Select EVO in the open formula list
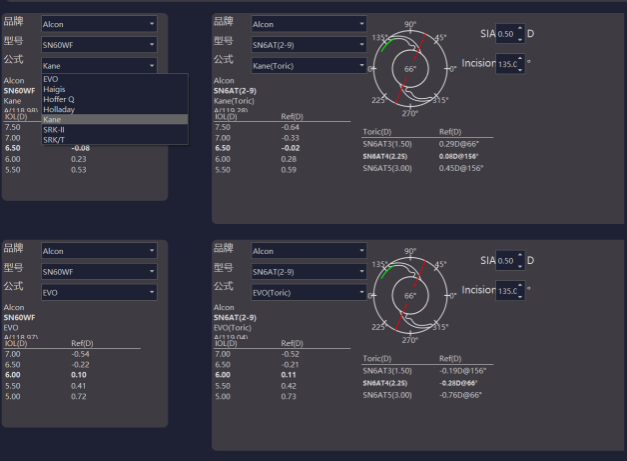This screenshot has height=461, width=627. tap(51, 79)
